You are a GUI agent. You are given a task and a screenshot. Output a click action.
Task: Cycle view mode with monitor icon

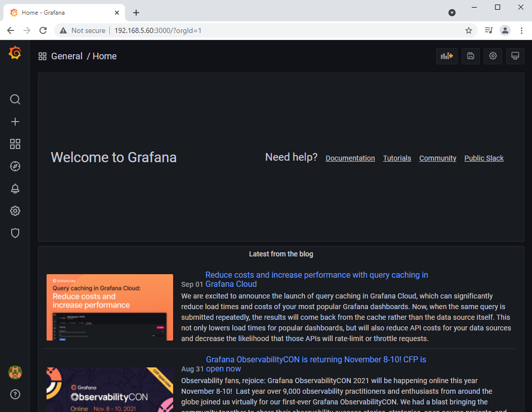tap(515, 56)
